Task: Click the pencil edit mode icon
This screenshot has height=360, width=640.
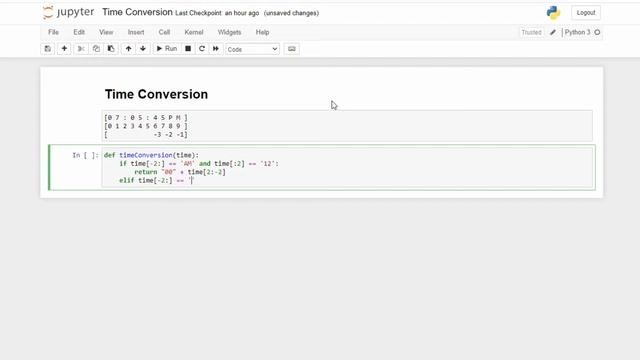Action: (553, 32)
